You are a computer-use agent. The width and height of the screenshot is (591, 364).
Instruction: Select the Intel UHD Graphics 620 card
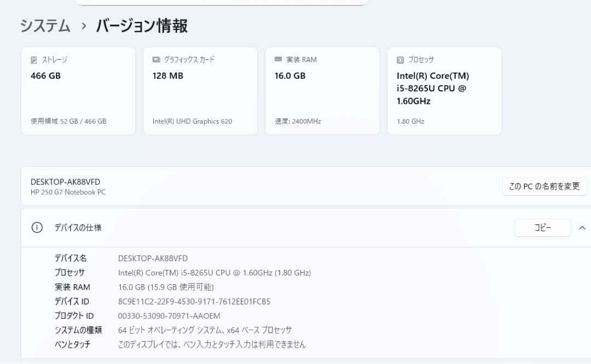200,90
